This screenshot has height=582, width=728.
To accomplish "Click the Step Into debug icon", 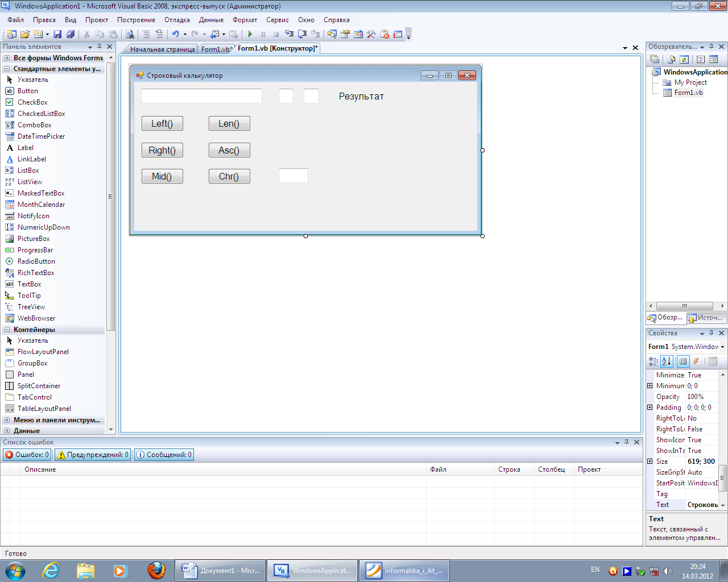I will tap(289, 34).
